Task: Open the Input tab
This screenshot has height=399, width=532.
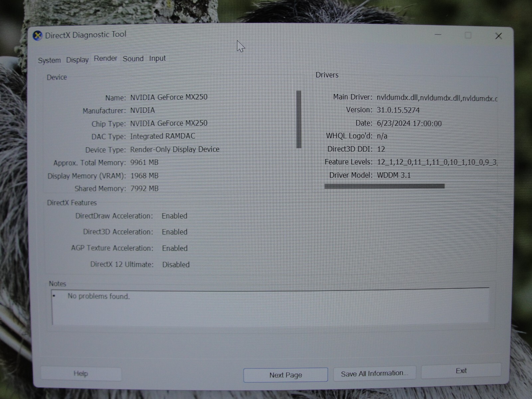Action: 157,59
